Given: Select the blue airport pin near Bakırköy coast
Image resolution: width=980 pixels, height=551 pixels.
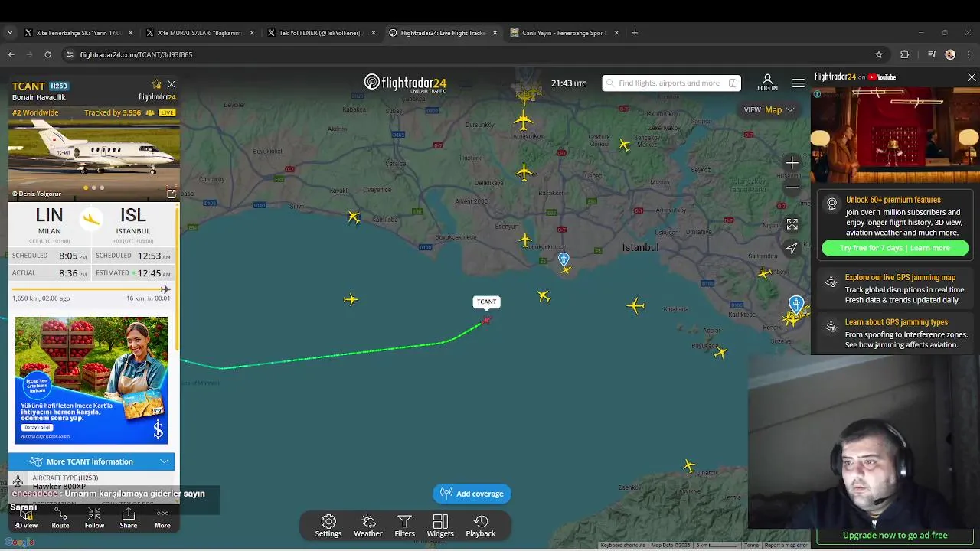Looking at the screenshot, I should (563, 259).
